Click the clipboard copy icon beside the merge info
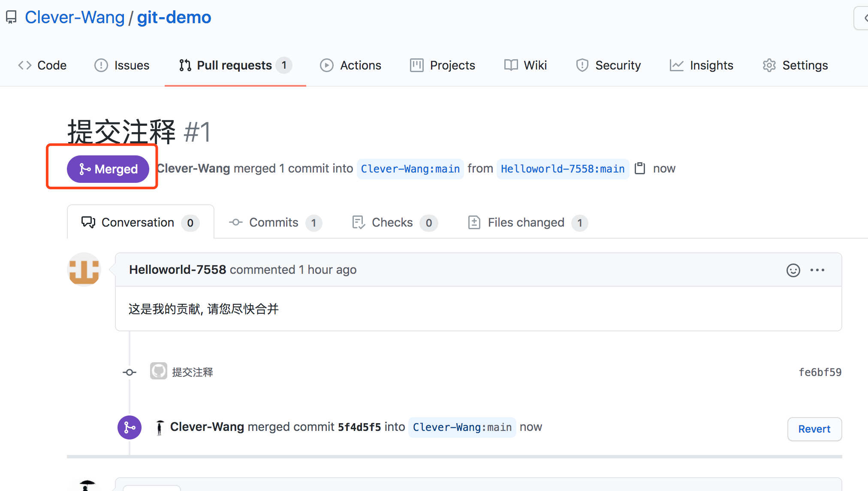 (x=640, y=168)
